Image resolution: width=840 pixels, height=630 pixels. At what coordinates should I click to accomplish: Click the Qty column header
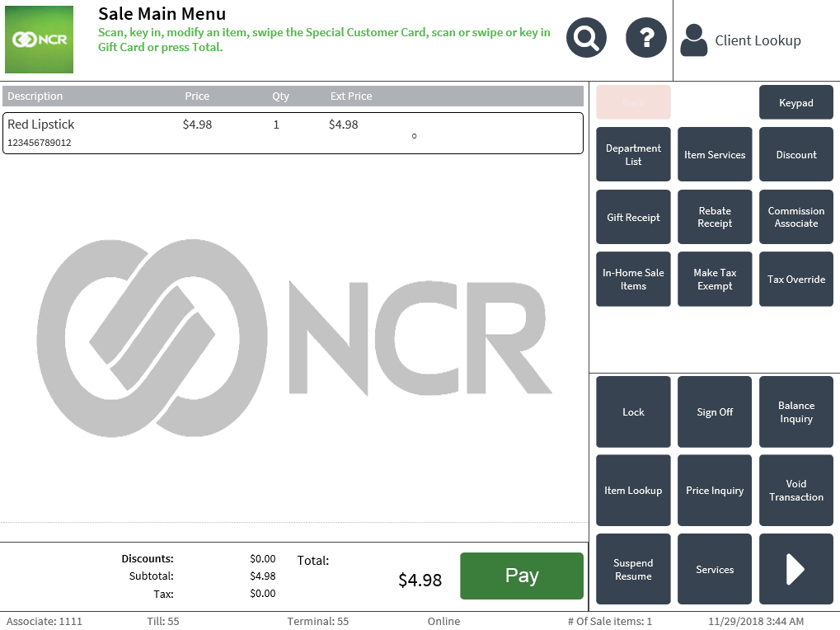pos(280,96)
